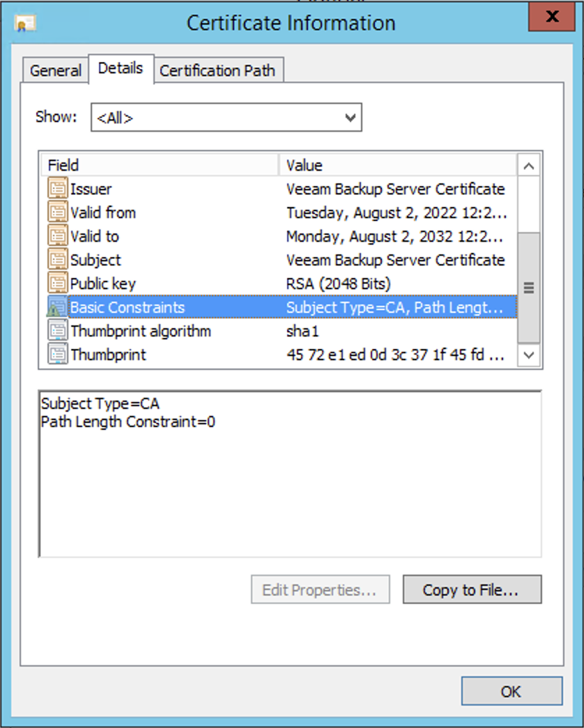Click the Subject value Veeam Backup Server Certificate
This screenshot has width=584, height=728.
(396, 260)
